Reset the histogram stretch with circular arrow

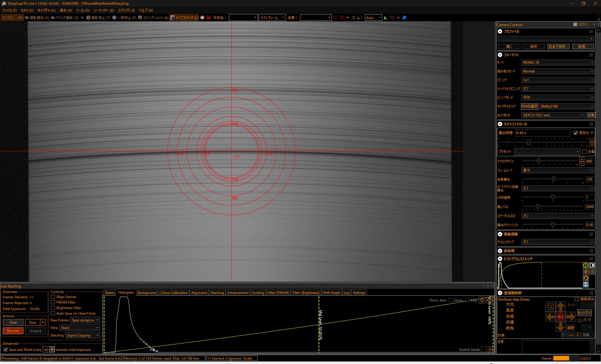(586, 278)
